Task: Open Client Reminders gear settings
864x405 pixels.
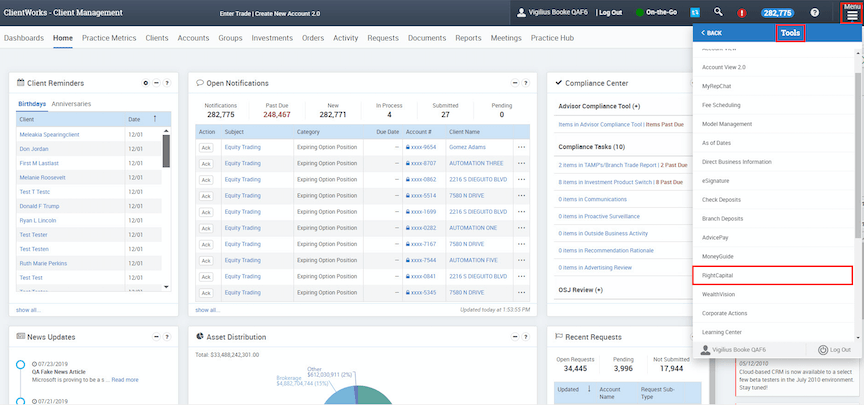Action: (x=145, y=83)
